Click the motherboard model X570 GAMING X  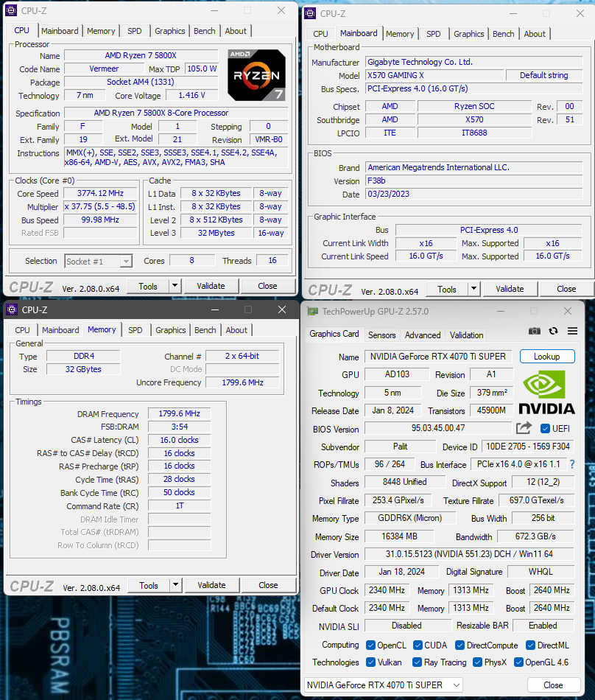(434, 75)
